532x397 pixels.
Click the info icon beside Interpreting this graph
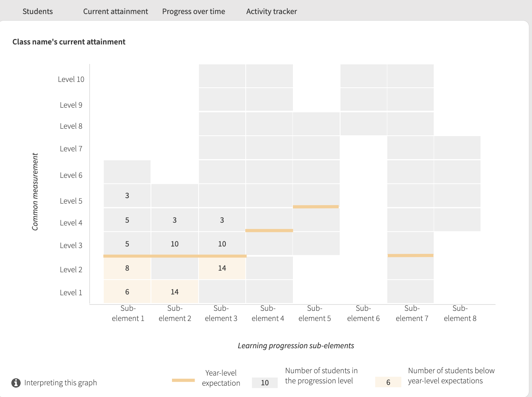pos(16,383)
